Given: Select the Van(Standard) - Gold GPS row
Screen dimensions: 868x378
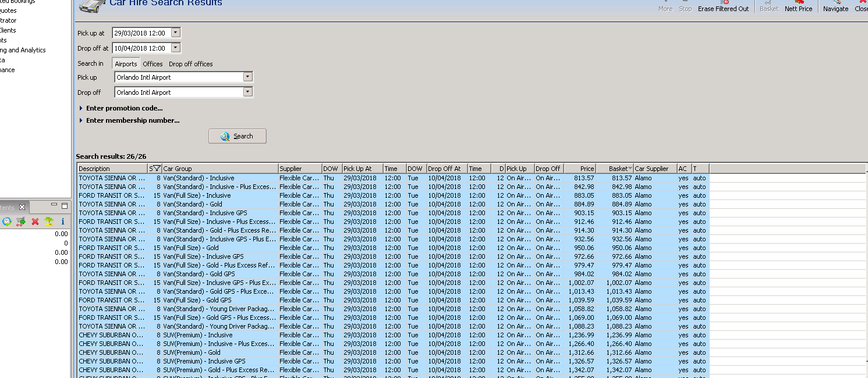Looking at the screenshot, I should coord(393,274).
